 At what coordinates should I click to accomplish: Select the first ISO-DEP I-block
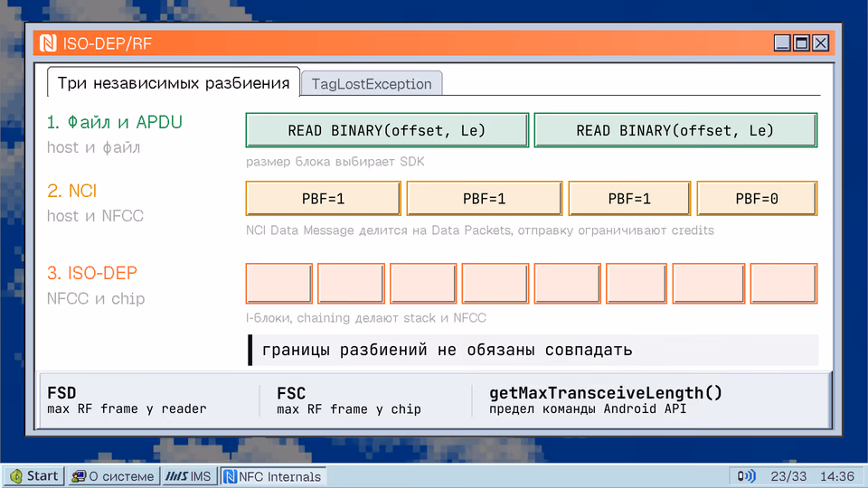click(279, 284)
